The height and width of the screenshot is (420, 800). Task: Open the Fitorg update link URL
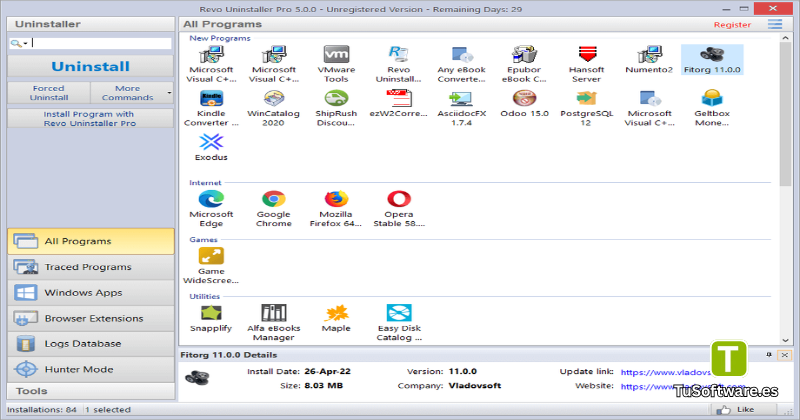[x=665, y=372]
